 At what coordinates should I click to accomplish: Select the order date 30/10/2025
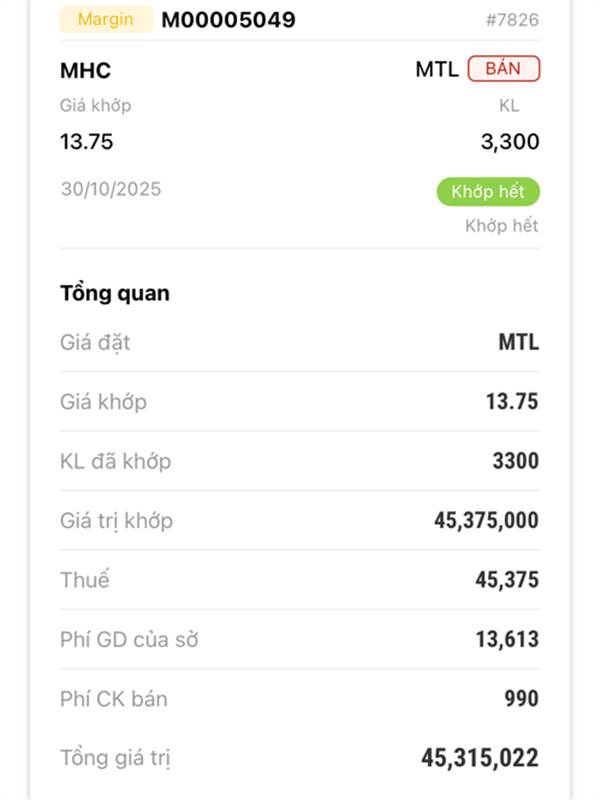(x=110, y=189)
